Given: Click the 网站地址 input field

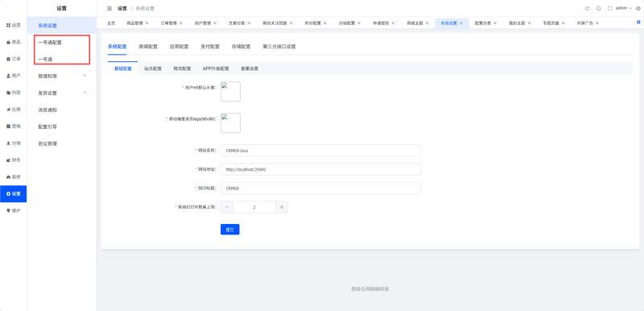Looking at the screenshot, I should [x=320, y=169].
